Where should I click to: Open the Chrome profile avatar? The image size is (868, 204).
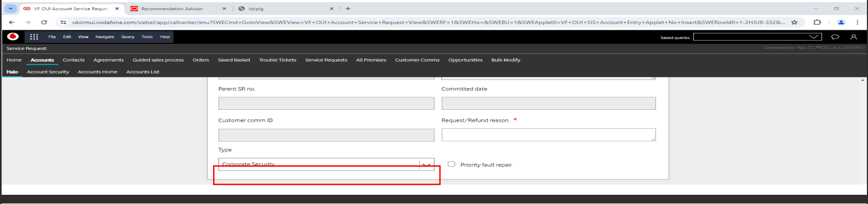(x=841, y=22)
